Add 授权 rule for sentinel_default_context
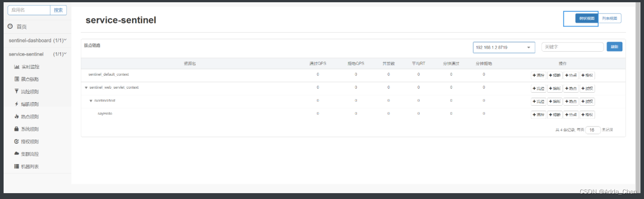This screenshot has width=644, height=199. 587,76
